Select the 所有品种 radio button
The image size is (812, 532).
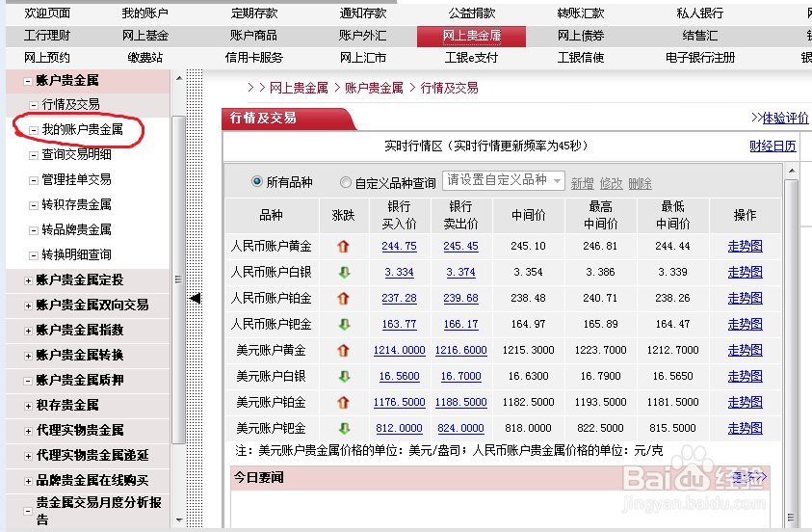257,182
